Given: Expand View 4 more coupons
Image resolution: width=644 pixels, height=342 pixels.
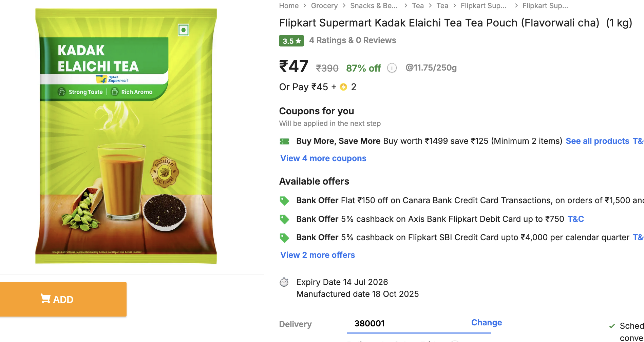Looking at the screenshot, I should coord(323,158).
